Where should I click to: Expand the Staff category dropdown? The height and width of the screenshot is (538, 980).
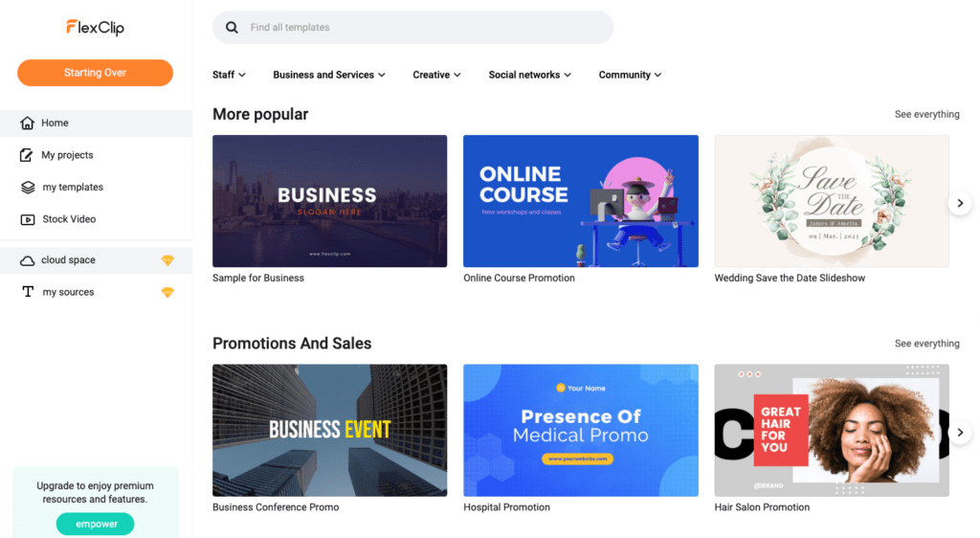click(x=229, y=75)
